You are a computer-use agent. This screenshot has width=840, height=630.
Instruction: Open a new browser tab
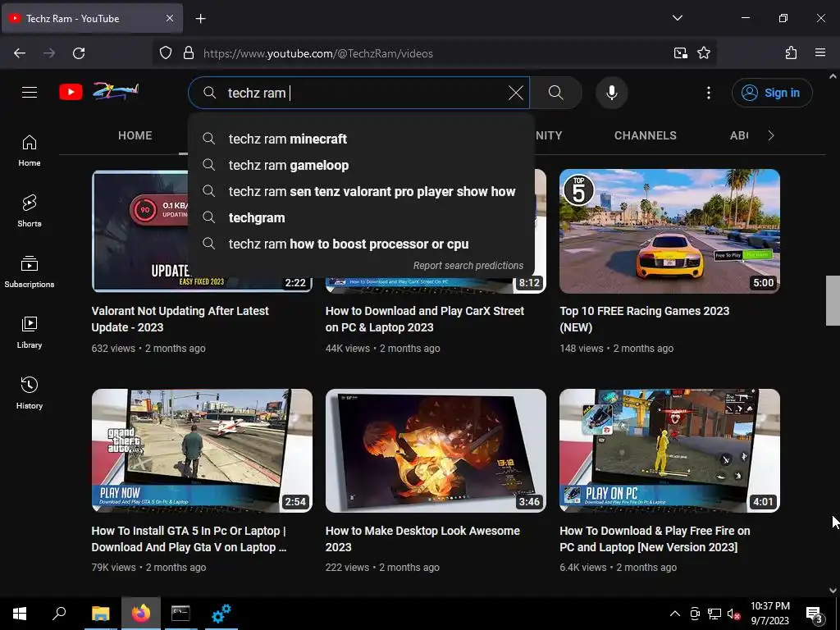coord(200,19)
